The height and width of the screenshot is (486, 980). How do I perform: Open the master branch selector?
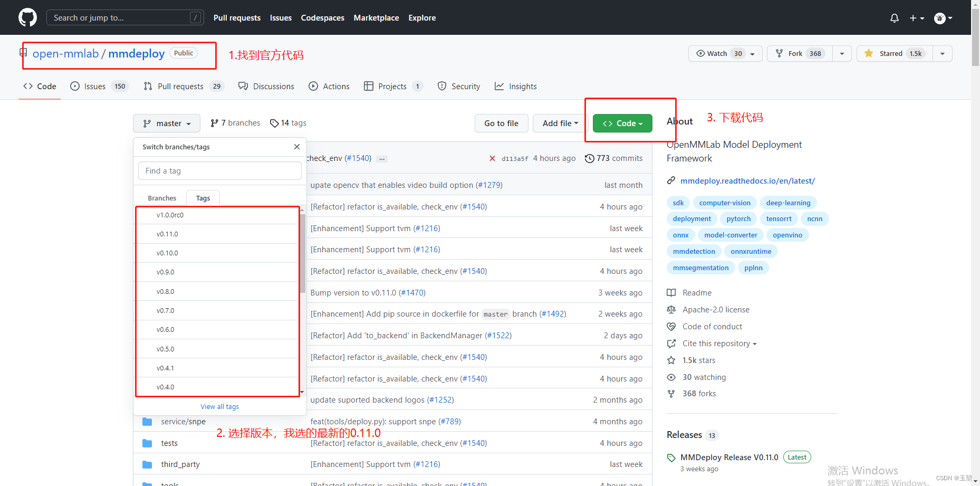tap(167, 123)
